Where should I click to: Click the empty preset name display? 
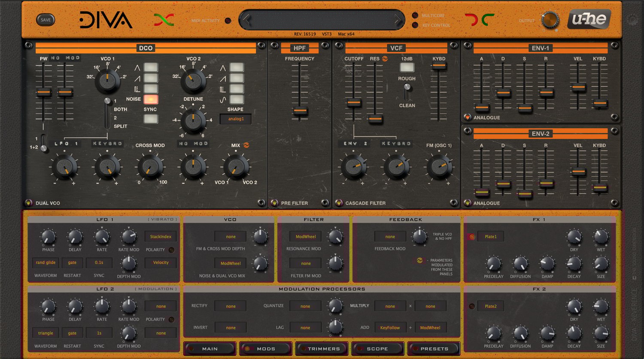tap(322, 20)
